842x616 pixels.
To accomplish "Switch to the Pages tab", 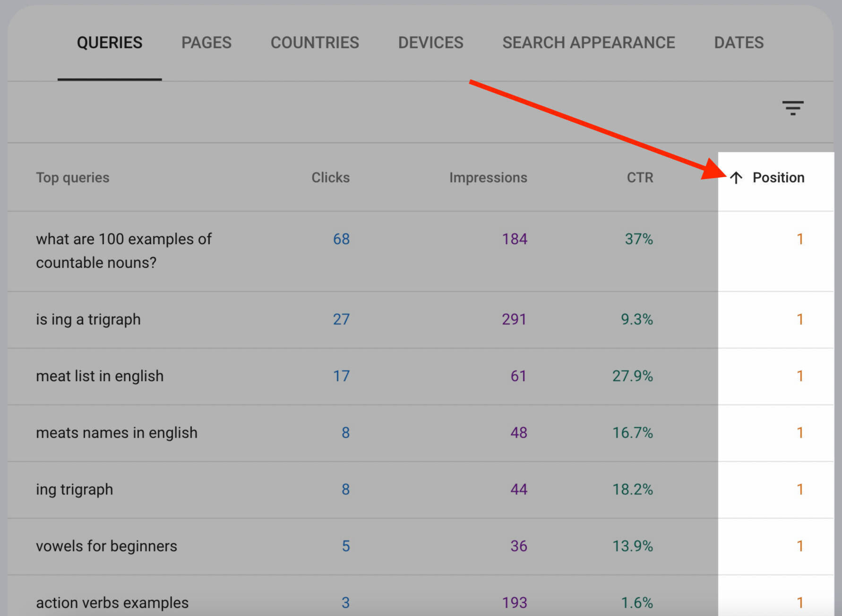I will pyautogui.click(x=206, y=43).
